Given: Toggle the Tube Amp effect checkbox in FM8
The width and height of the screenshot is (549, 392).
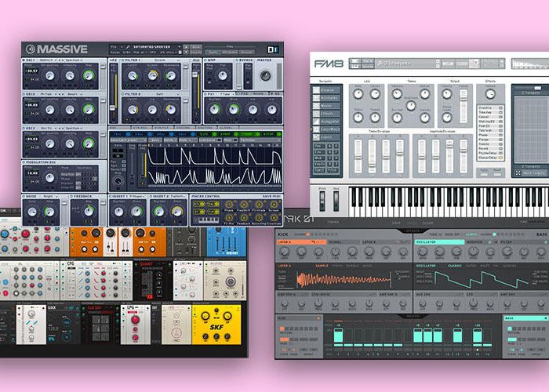Looking at the screenshot, I should click(x=500, y=112).
